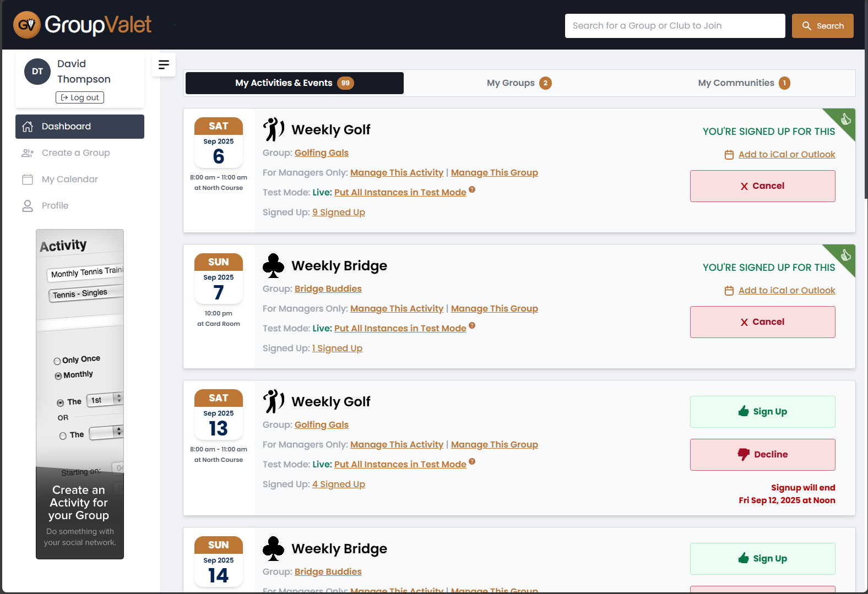Click the Dashboard home icon in sidebar

(28, 127)
